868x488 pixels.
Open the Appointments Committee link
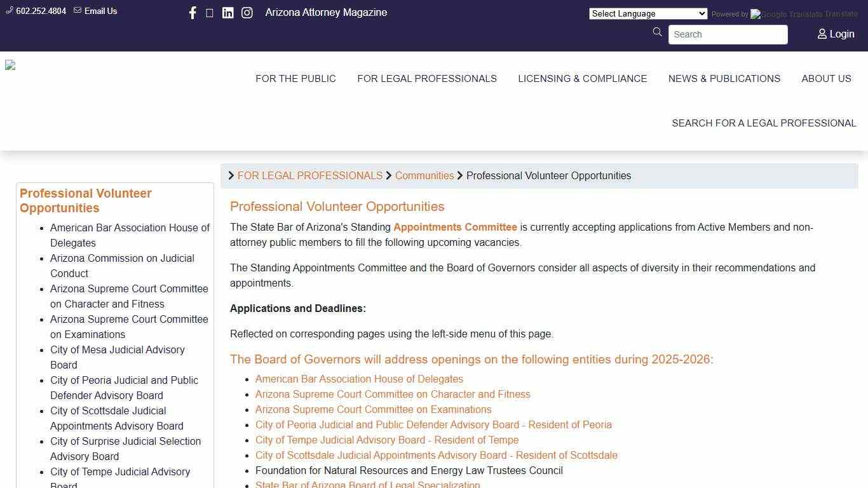pos(455,227)
